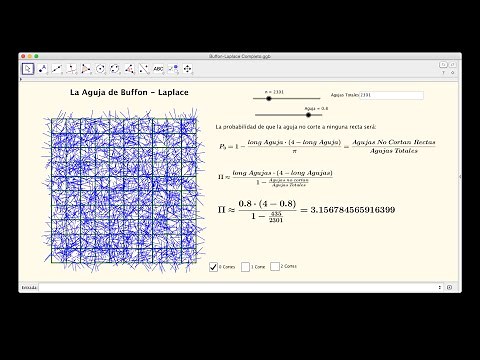The image size is (480, 360).
Task: Click the needle simulation grid
Action: pos(124,191)
